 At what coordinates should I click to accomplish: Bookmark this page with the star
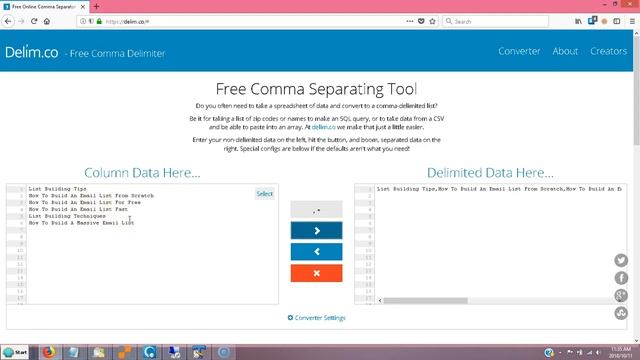pyautogui.click(x=433, y=21)
